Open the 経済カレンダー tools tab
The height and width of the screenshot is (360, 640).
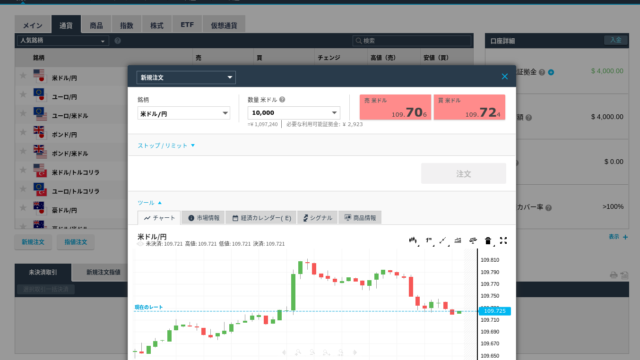[x=261, y=218]
